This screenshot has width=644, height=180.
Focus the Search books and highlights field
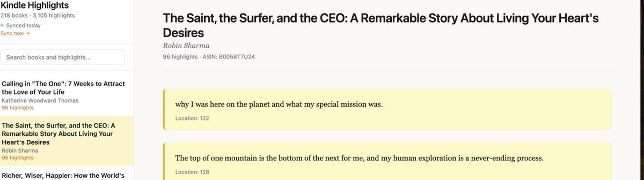pyautogui.click(x=63, y=57)
